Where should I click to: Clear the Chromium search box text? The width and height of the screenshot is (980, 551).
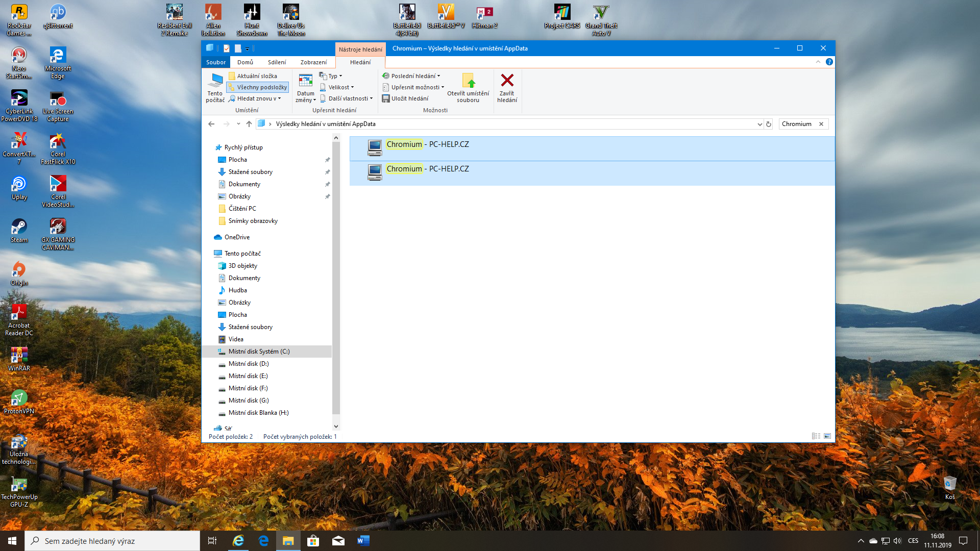pos(821,124)
